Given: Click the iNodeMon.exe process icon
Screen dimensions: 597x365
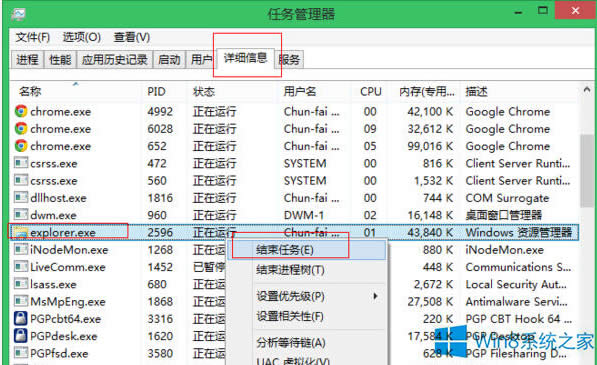Looking at the screenshot, I should [21, 249].
